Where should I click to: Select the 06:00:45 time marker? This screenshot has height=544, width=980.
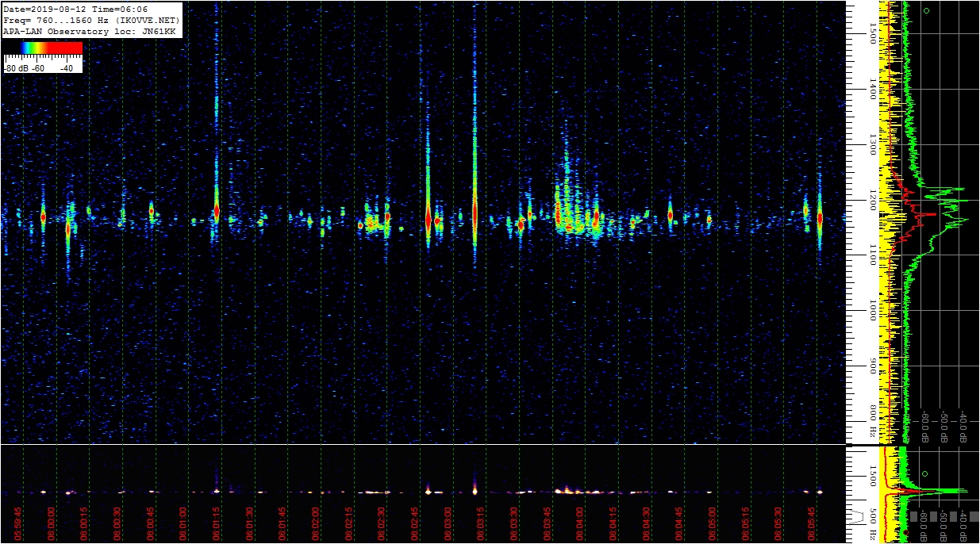tap(151, 522)
